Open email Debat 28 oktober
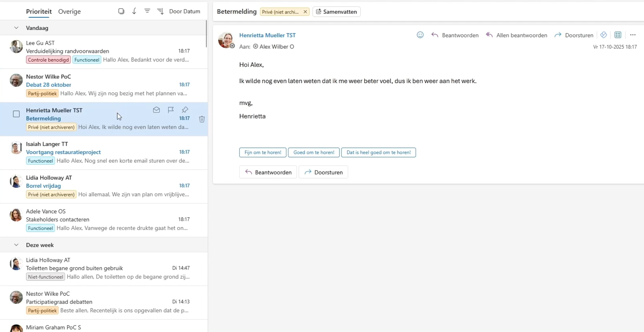Image resolution: width=644 pixels, height=332 pixels. [104, 85]
